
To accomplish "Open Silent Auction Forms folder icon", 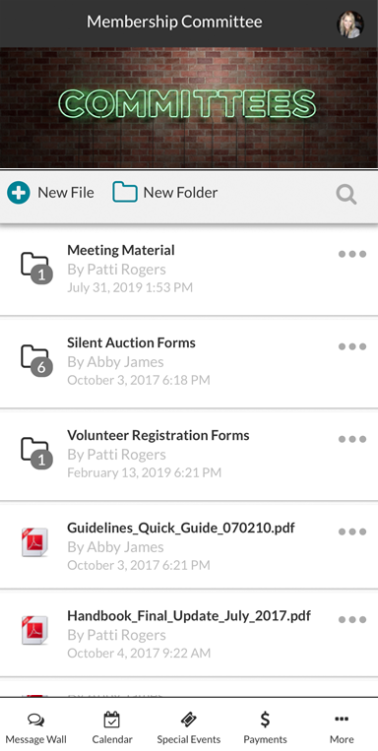I will 36,362.
